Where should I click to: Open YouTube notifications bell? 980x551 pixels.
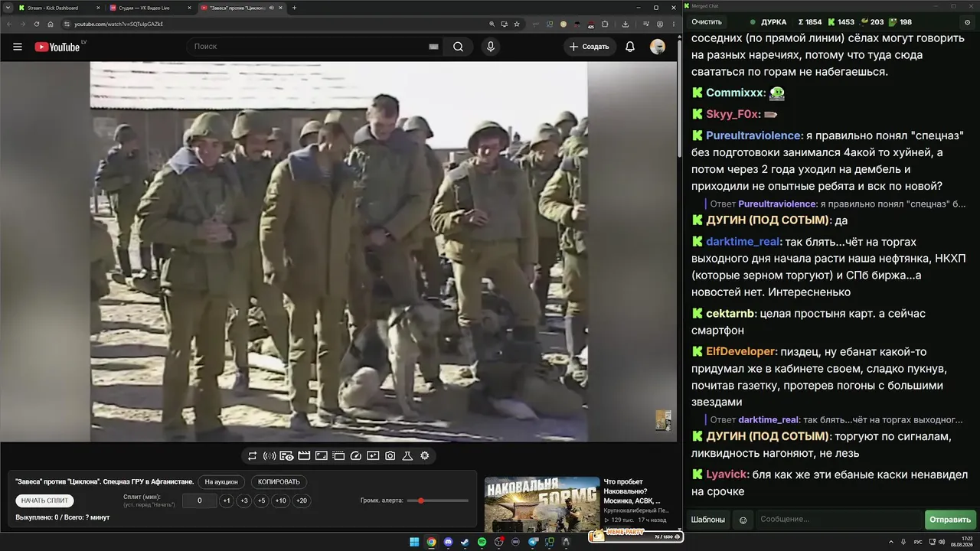(630, 47)
